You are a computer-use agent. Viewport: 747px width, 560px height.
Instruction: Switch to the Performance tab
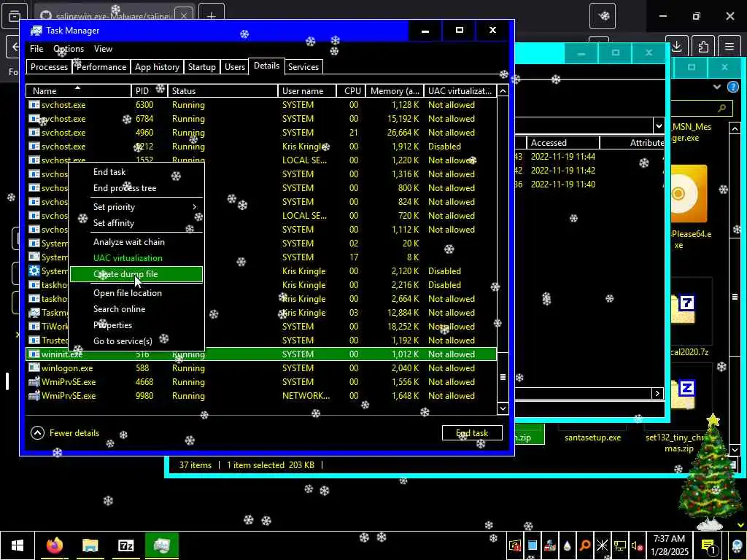(x=101, y=67)
